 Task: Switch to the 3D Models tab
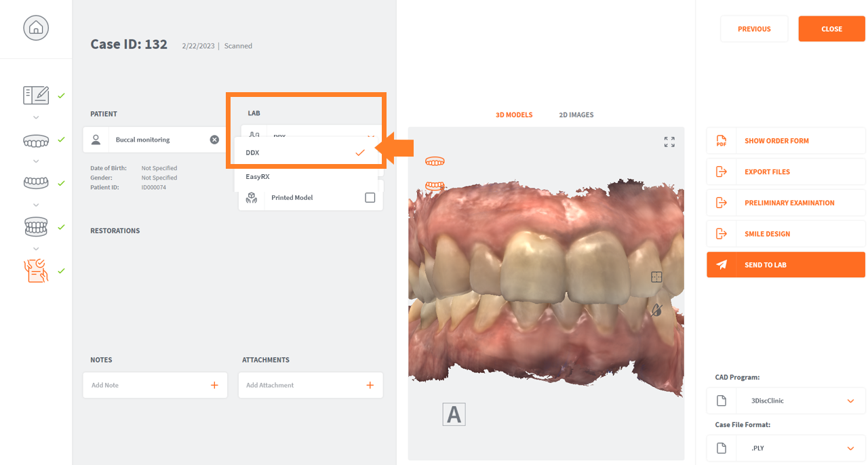[x=513, y=115]
